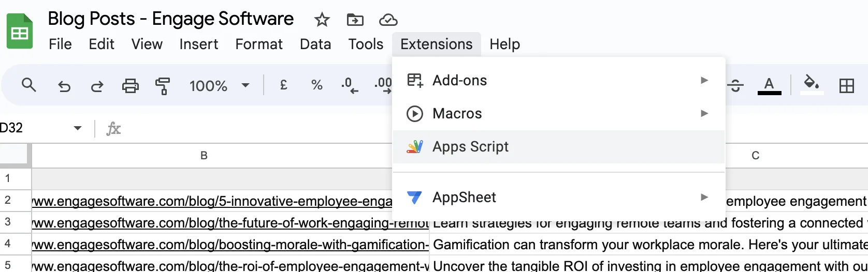The image size is (868, 272).
Task: Check cloud save status icon
Action: [388, 20]
